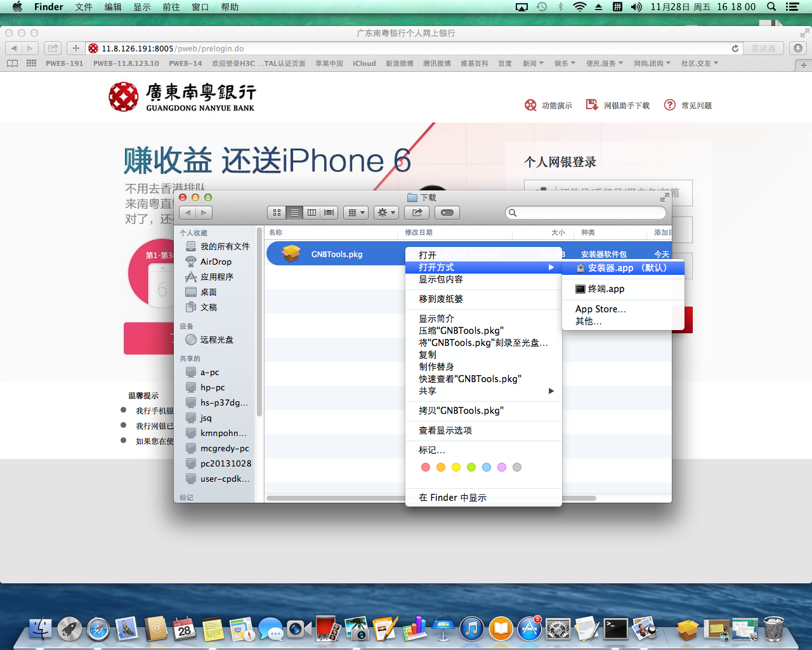Open 文件 menu in menu bar
Screen dimensions: 812x650
[x=84, y=7]
